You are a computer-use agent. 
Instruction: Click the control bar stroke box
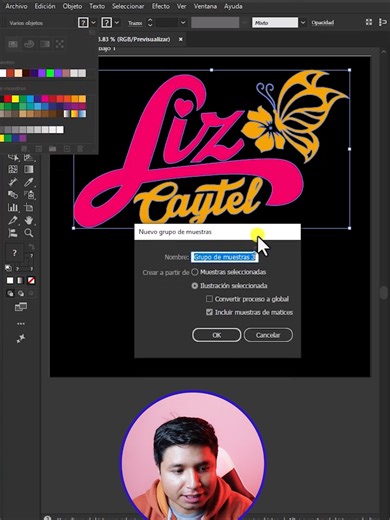[x=106, y=23]
